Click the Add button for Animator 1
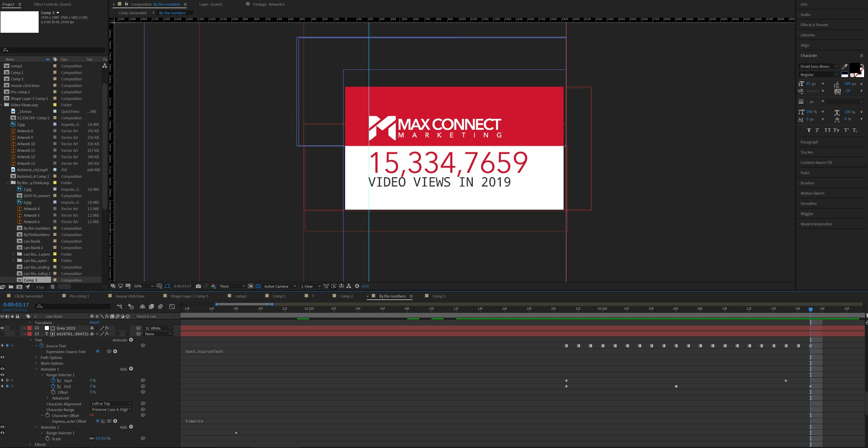 coord(131,369)
